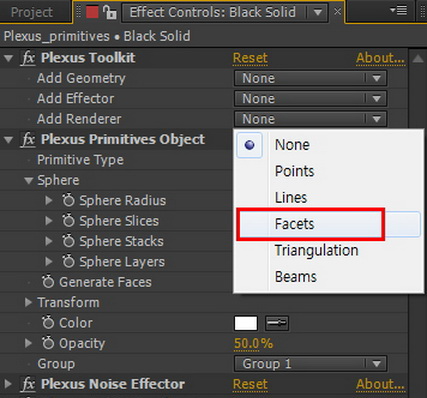Open the Add Geometry dropdown
This screenshot has width=427, height=398.
click(310, 78)
